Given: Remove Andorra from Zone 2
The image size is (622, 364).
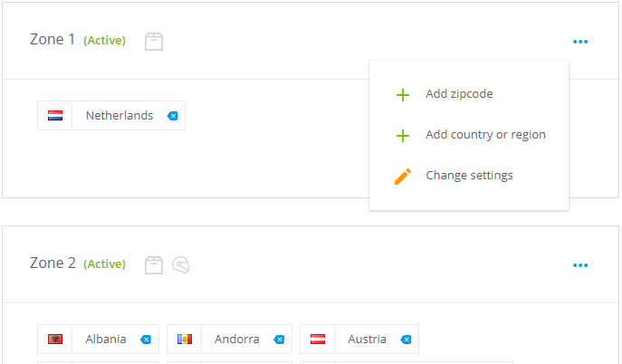Looking at the screenshot, I should [x=279, y=340].
